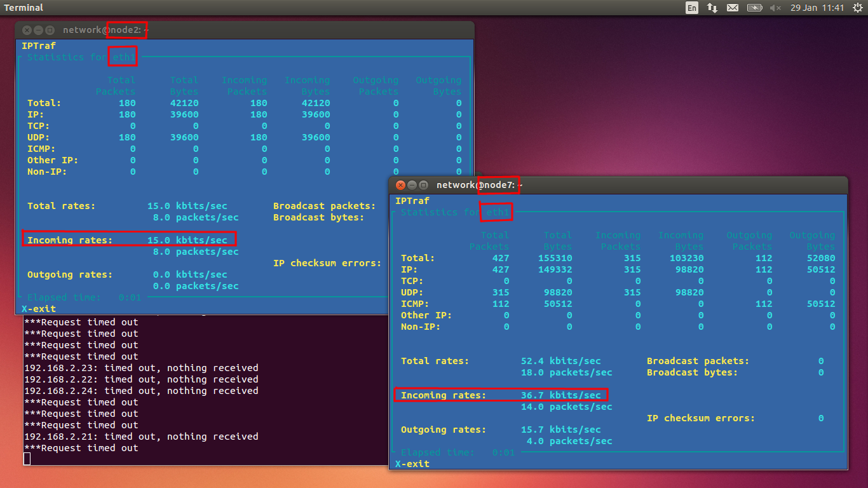Close the network@node7 terminal window

pos(400,185)
